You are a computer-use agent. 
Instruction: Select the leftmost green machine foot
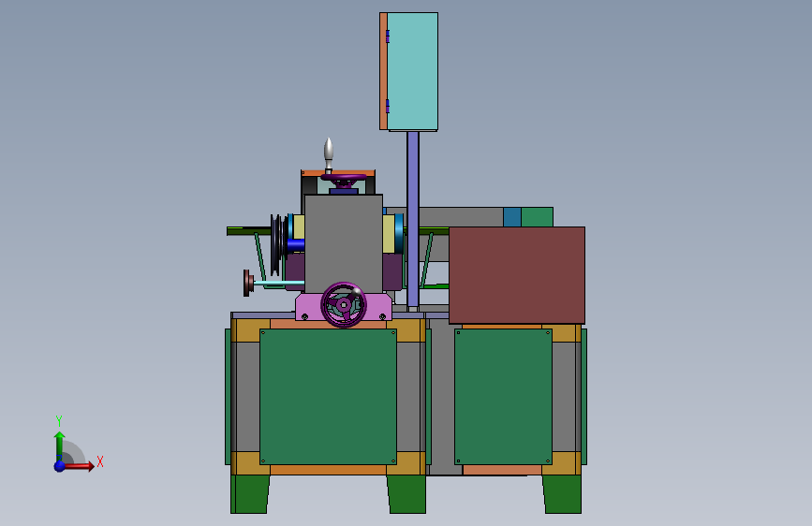point(250,494)
